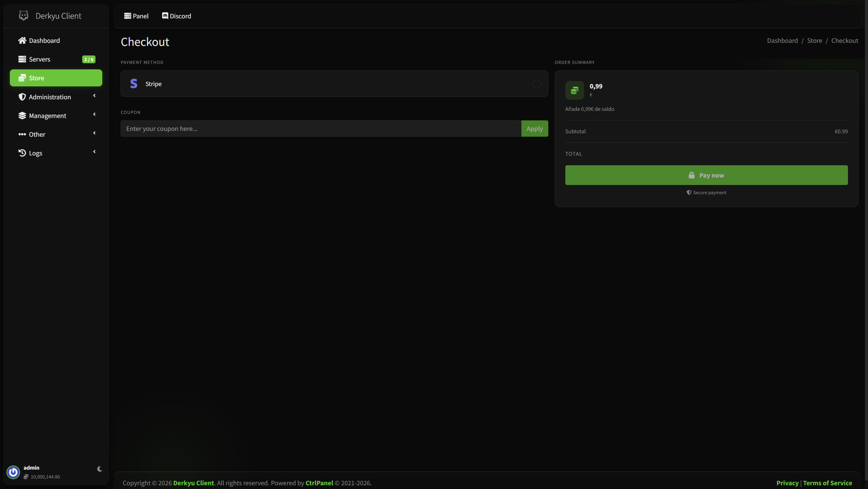Open the Discord link in top bar
868x489 pixels.
click(177, 16)
